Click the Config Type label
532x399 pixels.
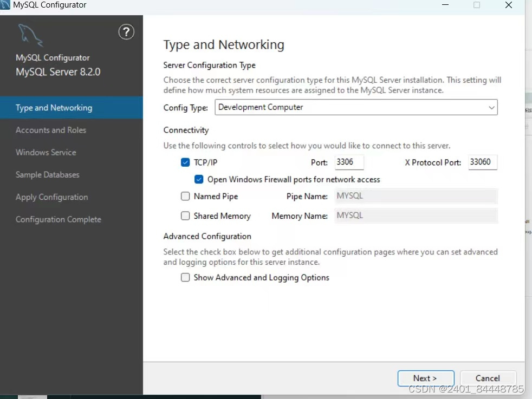186,108
